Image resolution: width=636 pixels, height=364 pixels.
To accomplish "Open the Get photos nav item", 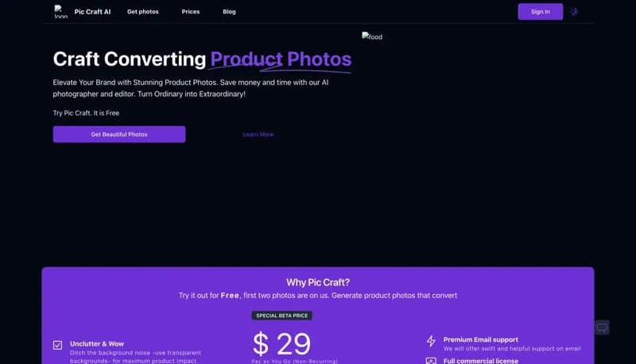I will coord(143,12).
